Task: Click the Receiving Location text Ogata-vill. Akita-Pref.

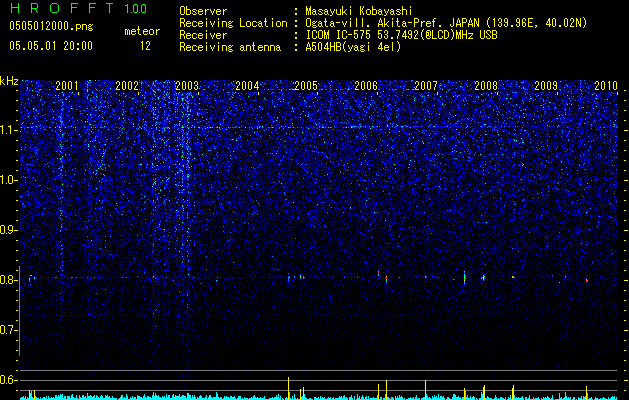Action: coord(373,23)
